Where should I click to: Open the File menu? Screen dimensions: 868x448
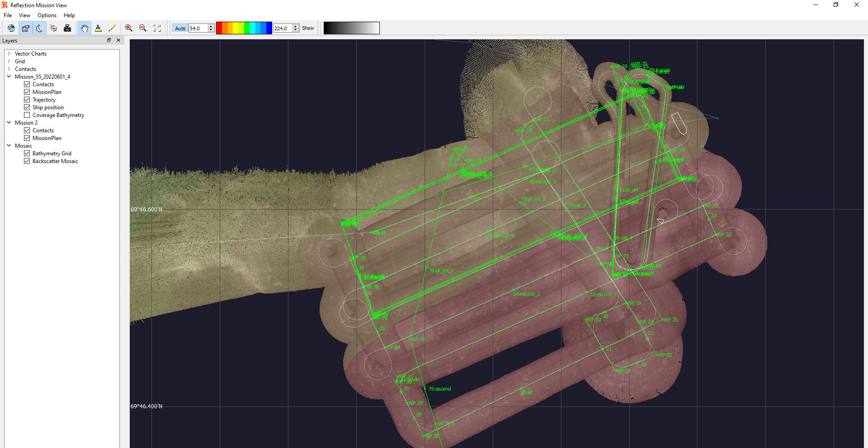pos(8,15)
